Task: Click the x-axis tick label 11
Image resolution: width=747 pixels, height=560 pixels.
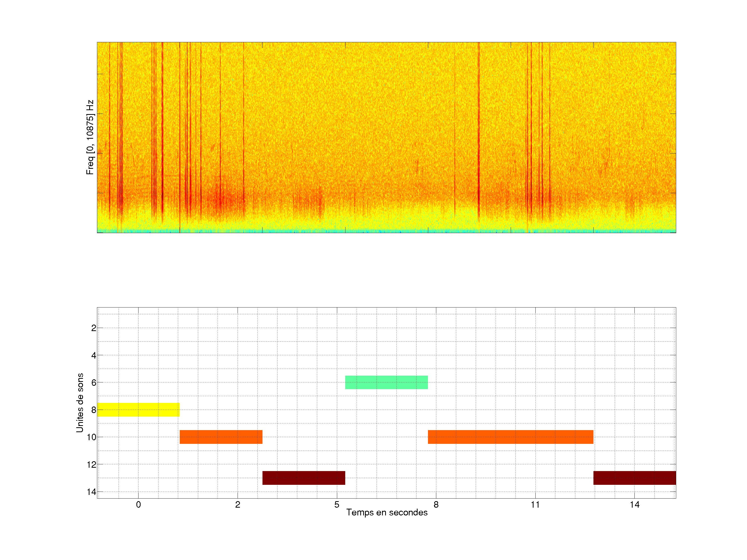Action: click(x=535, y=505)
